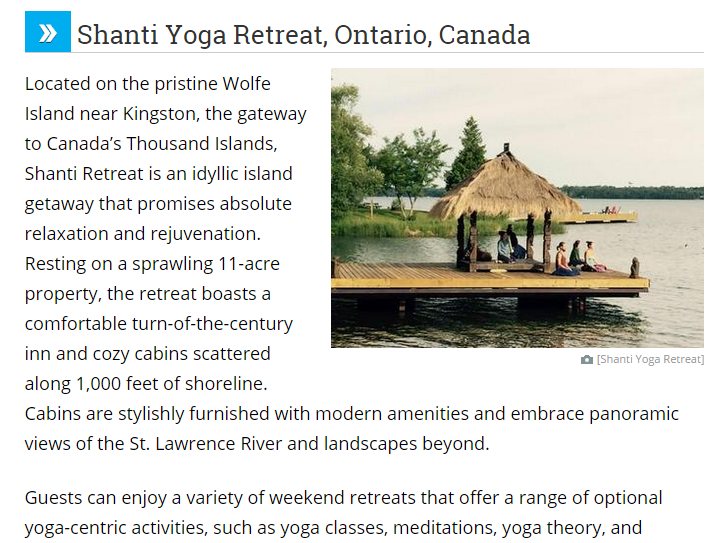
Task: Click the blue double-chevron icon beside heading
Action: [x=48, y=32]
